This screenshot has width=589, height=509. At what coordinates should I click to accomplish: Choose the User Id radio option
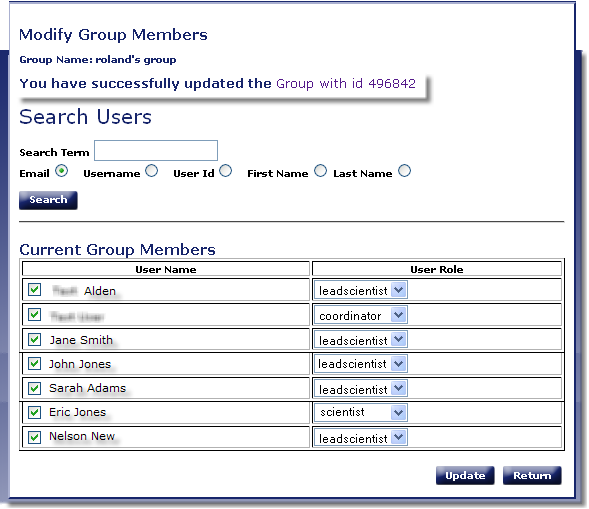pyautogui.click(x=226, y=171)
